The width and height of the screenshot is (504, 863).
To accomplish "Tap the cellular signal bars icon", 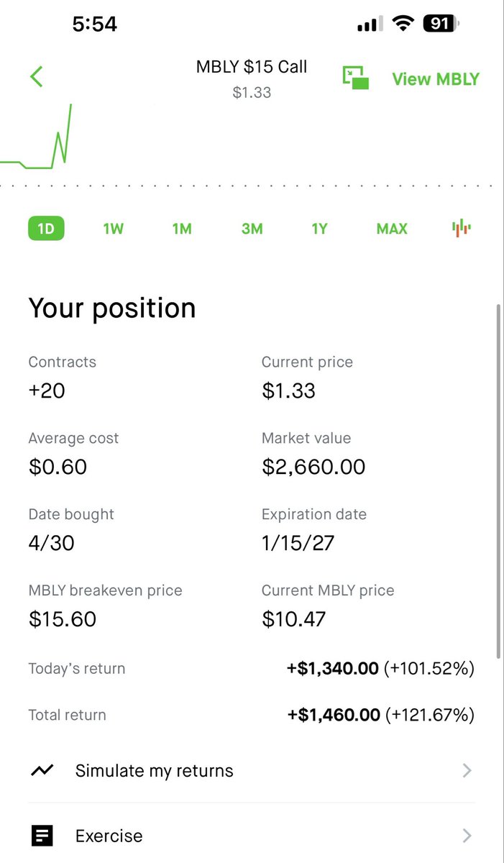I will click(x=370, y=24).
